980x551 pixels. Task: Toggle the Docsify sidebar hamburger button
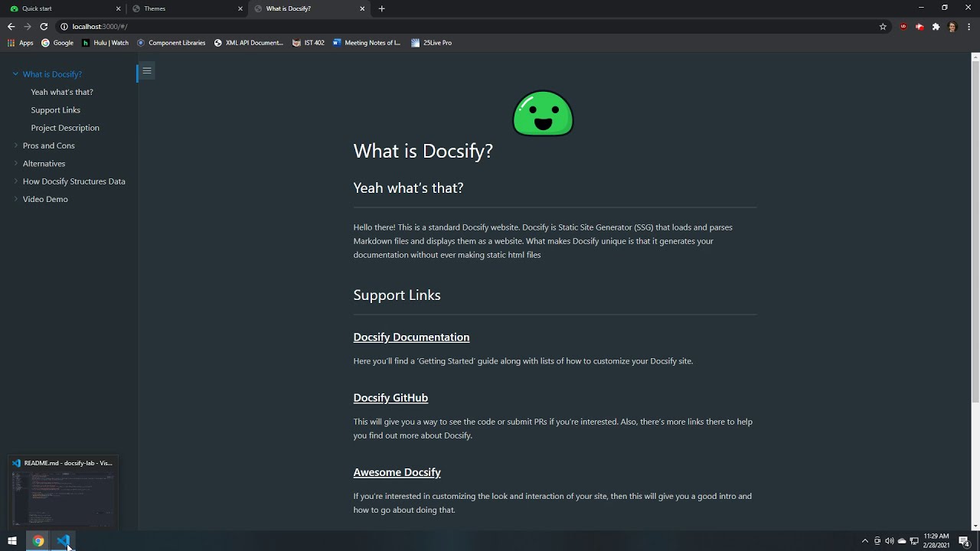click(x=147, y=71)
